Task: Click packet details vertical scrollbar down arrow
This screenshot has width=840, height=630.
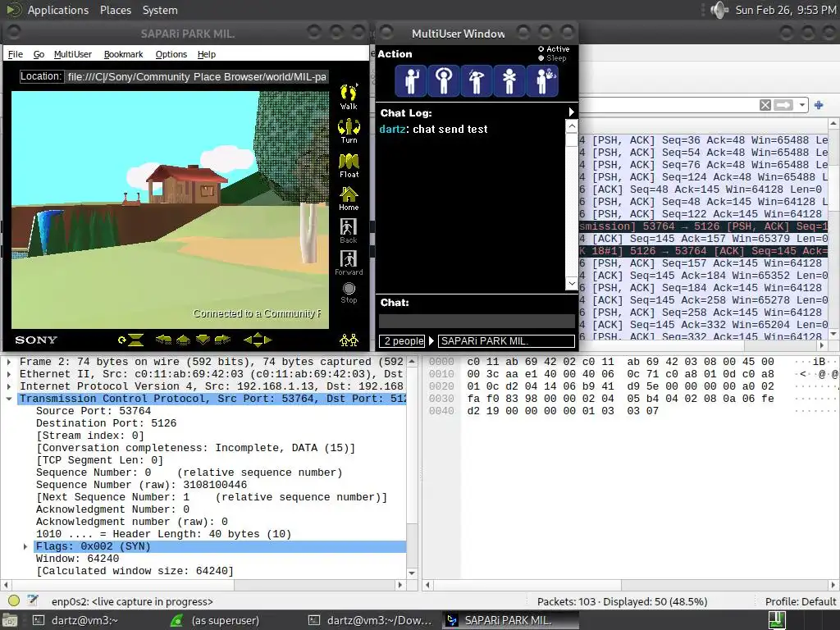Action: pyautogui.click(x=412, y=573)
